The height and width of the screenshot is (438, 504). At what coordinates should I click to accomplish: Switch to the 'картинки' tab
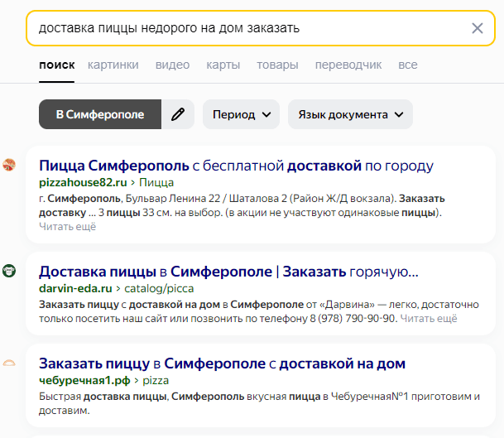pos(113,65)
